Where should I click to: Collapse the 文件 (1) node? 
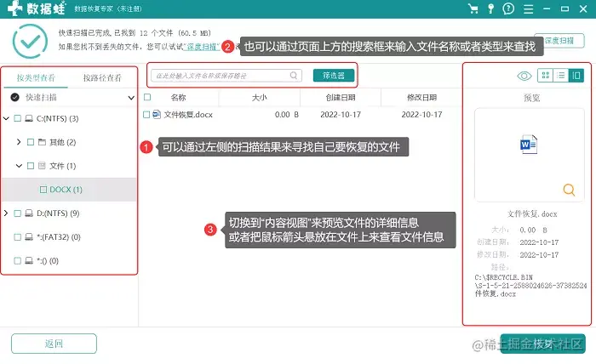(19, 166)
